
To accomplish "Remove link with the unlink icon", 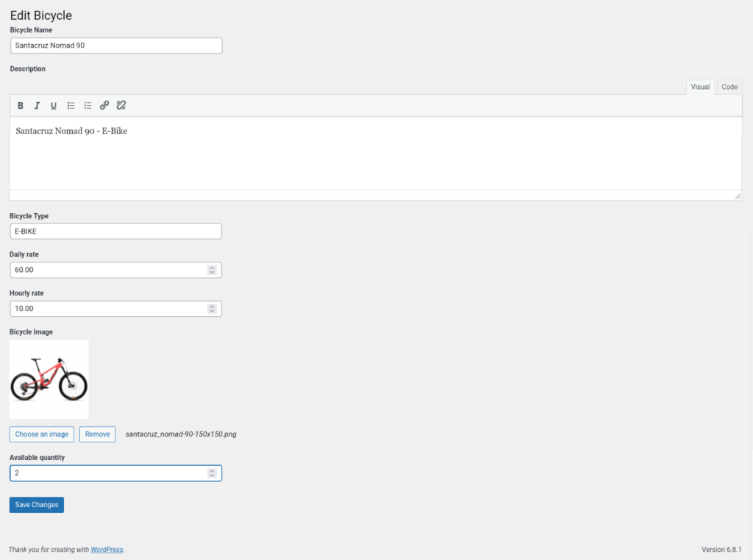I will click(121, 106).
